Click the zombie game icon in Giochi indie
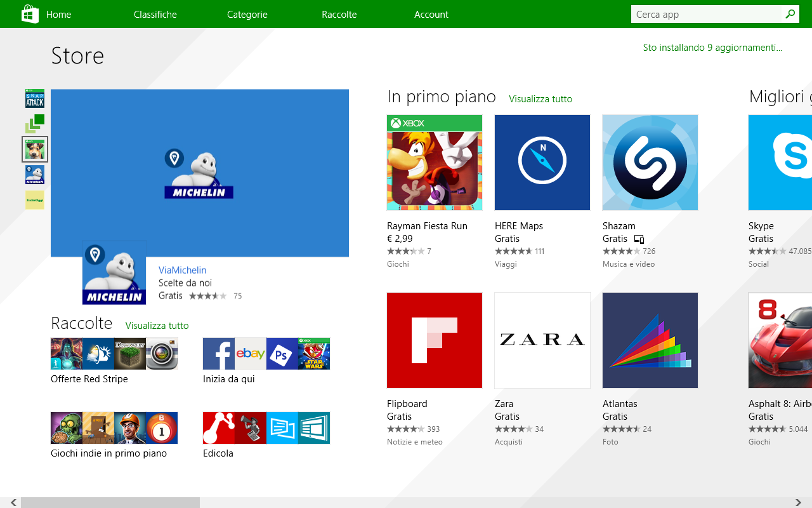 click(x=67, y=428)
